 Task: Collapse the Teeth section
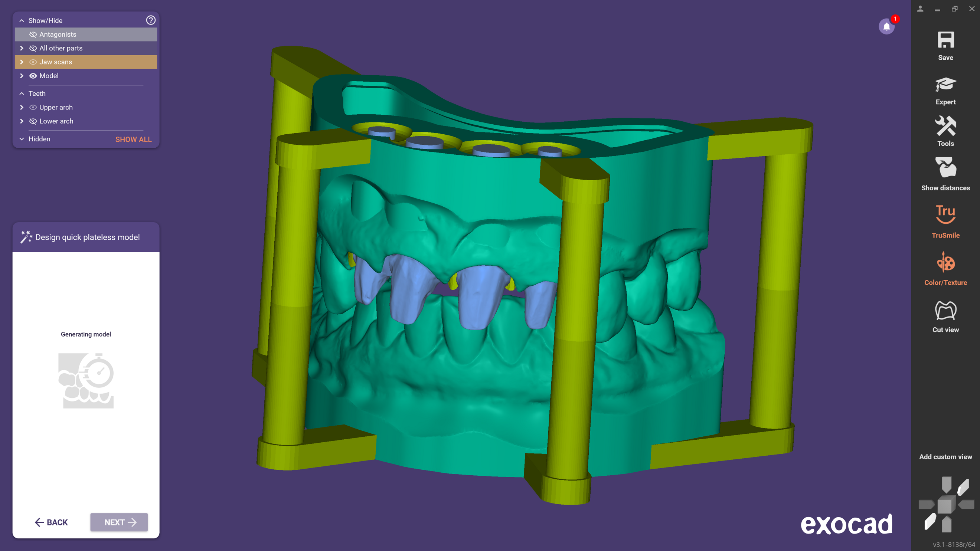(x=22, y=94)
